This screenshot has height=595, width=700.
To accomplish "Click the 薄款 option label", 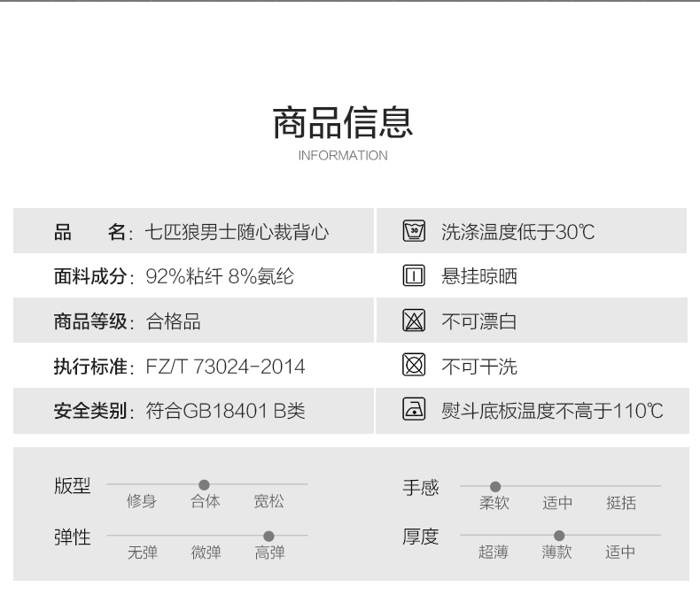I will (556, 552).
